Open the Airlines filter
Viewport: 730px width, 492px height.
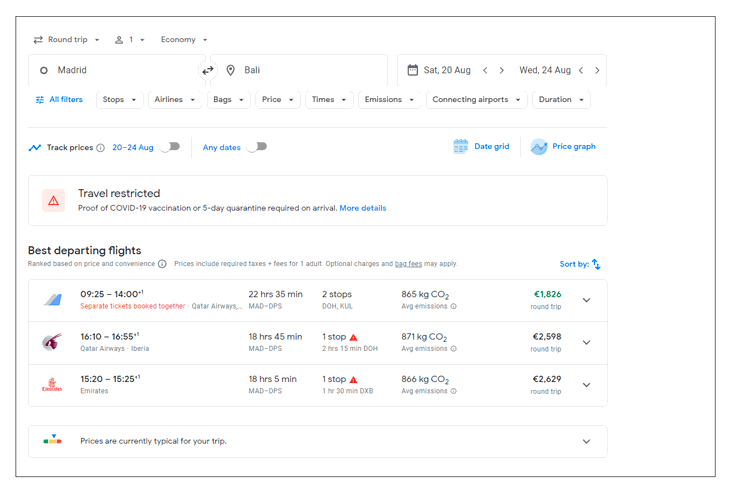pos(175,100)
